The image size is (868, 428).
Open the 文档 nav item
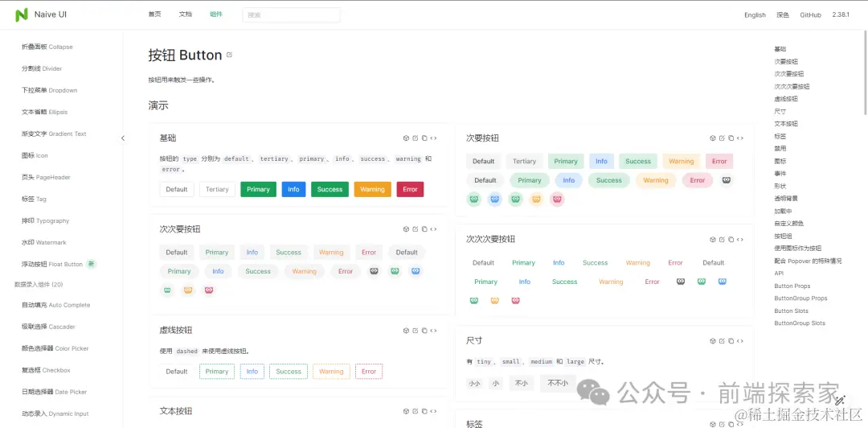(186, 14)
